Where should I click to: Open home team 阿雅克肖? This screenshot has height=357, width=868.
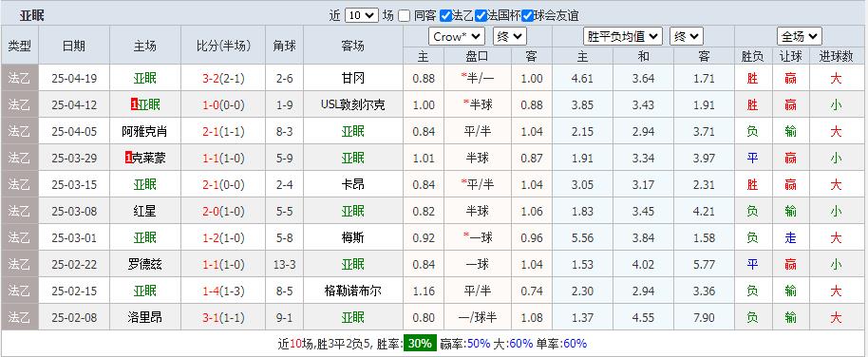(145, 131)
